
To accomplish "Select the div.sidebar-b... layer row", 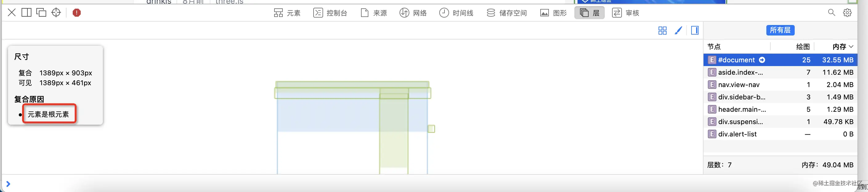I will [x=780, y=97].
